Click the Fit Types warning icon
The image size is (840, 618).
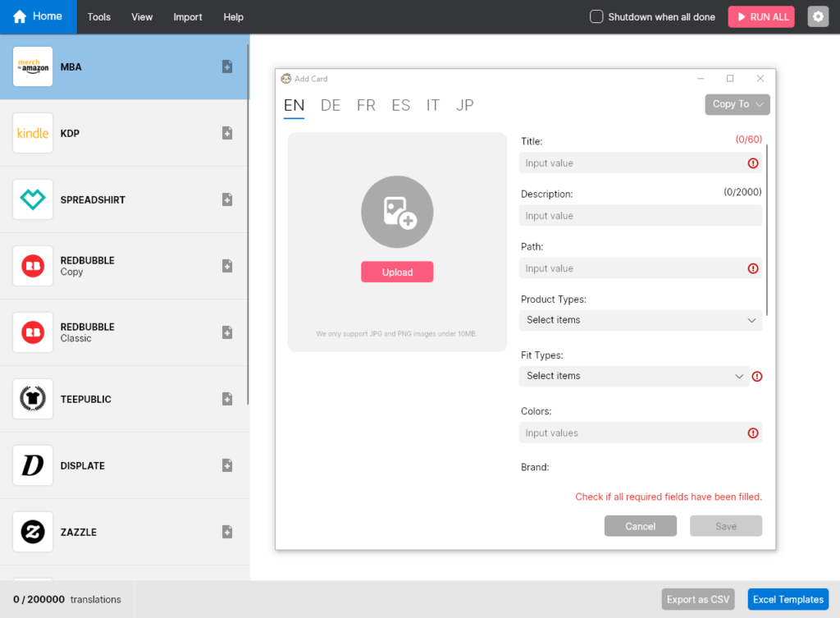(757, 376)
